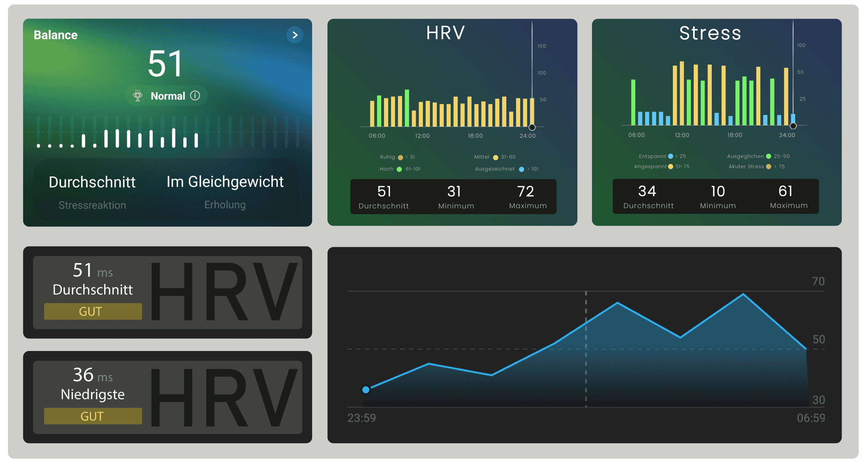Click the green Ausgeglichen legend dot
This screenshot has width=868, height=468.
[x=769, y=156]
